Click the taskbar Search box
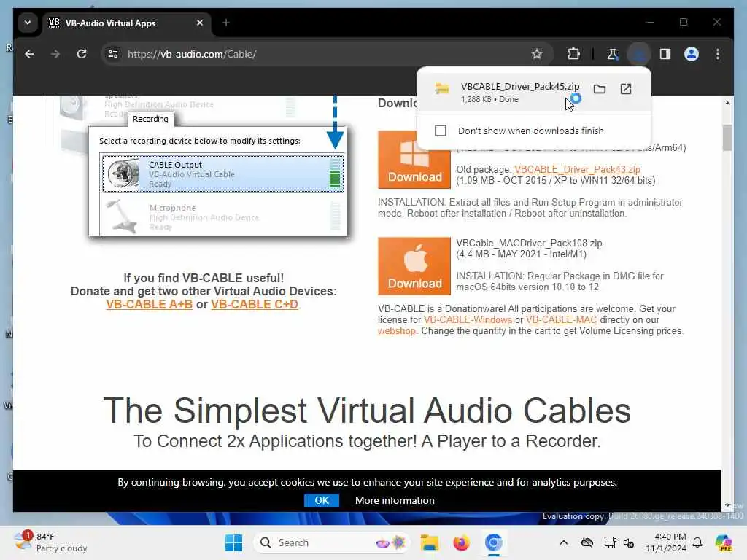This screenshot has height=560, width=747. pos(332,542)
